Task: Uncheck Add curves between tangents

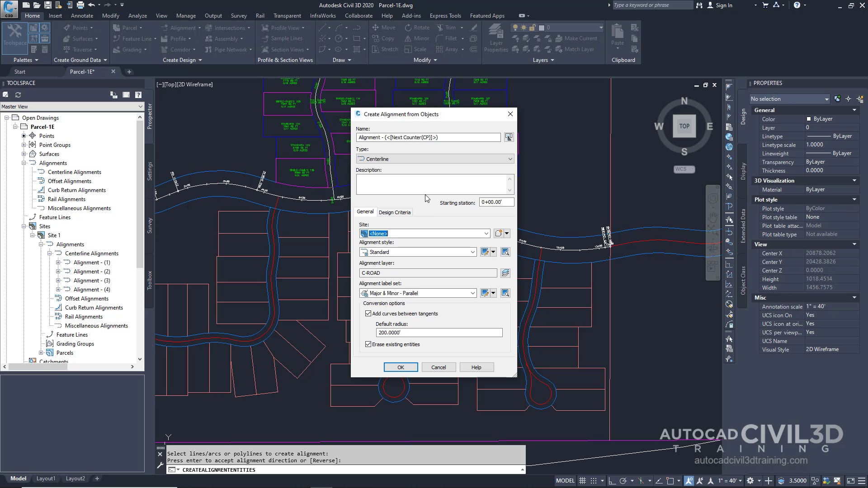Action: click(368, 313)
